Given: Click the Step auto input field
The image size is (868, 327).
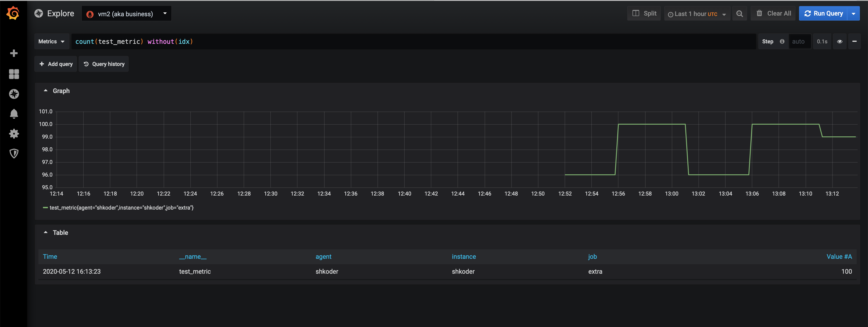Looking at the screenshot, I should 800,41.
